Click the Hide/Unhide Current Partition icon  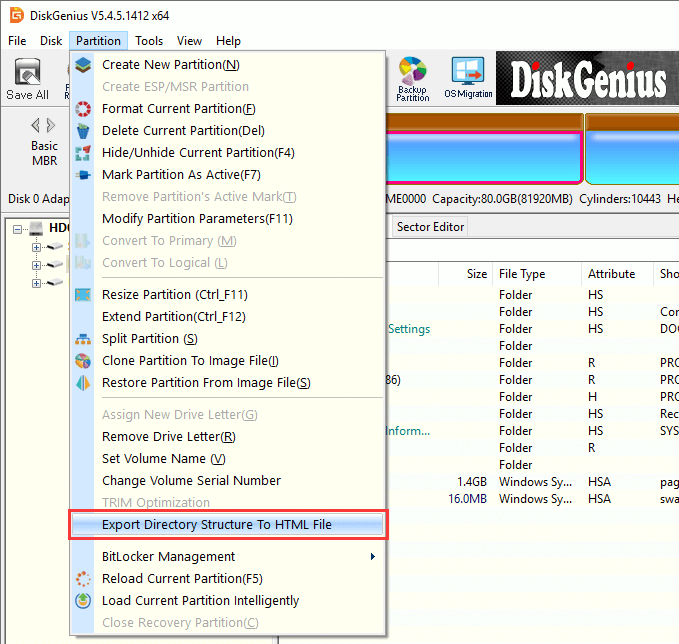tap(83, 153)
